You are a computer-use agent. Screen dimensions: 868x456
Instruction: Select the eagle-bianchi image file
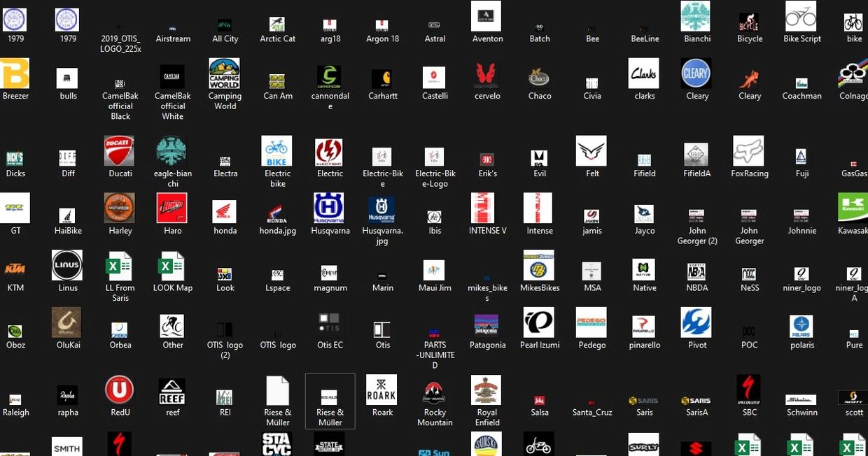[x=172, y=151]
